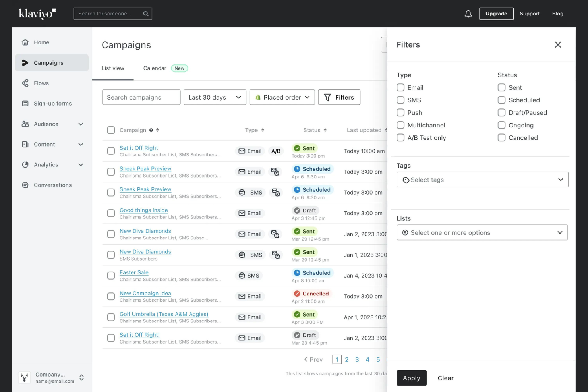Go to page 3 of campaigns

[357, 360]
